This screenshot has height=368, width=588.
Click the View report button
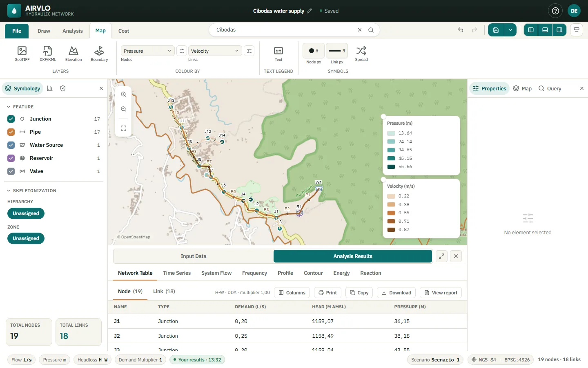click(441, 293)
